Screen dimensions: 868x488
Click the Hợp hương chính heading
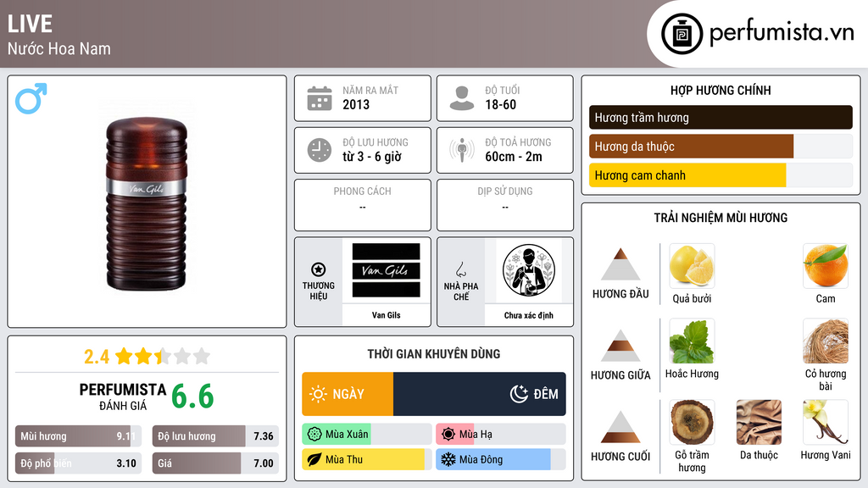coord(721,90)
